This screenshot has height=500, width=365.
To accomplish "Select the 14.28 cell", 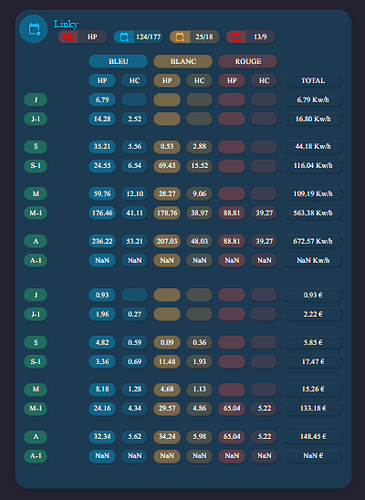I will (x=102, y=119).
